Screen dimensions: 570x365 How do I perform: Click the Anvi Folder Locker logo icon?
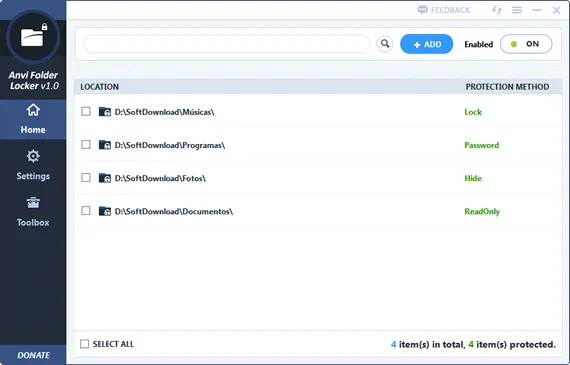(x=33, y=37)
